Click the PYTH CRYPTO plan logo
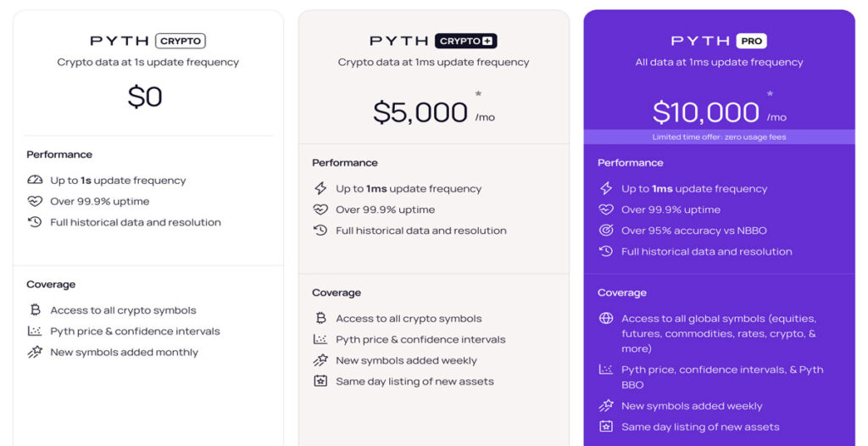This screenshot has height=446, width=868. point(147,41)
